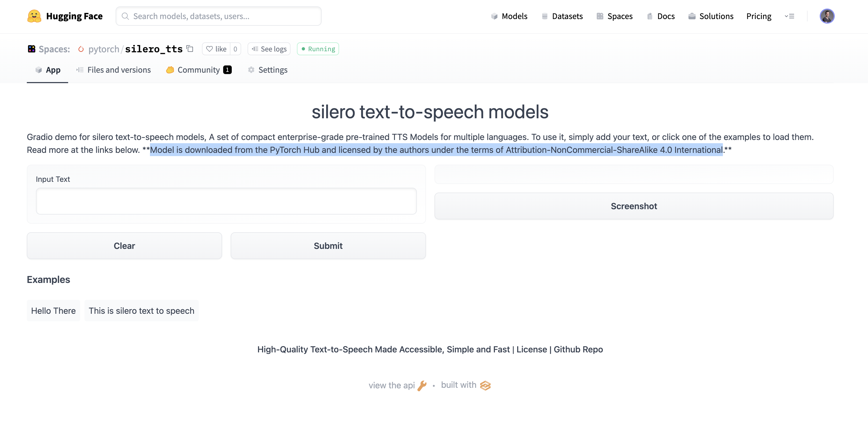Click the Running status badge

tap(317, 49)
